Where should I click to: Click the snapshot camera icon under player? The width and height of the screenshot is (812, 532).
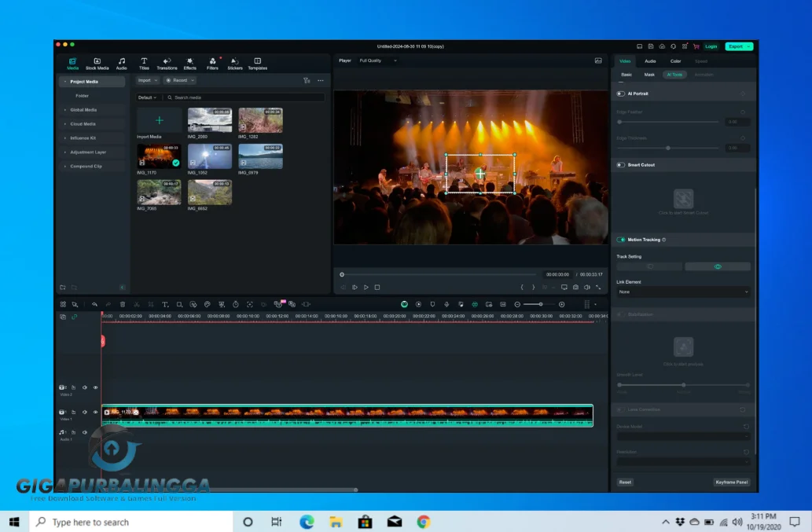coord(575,288)
